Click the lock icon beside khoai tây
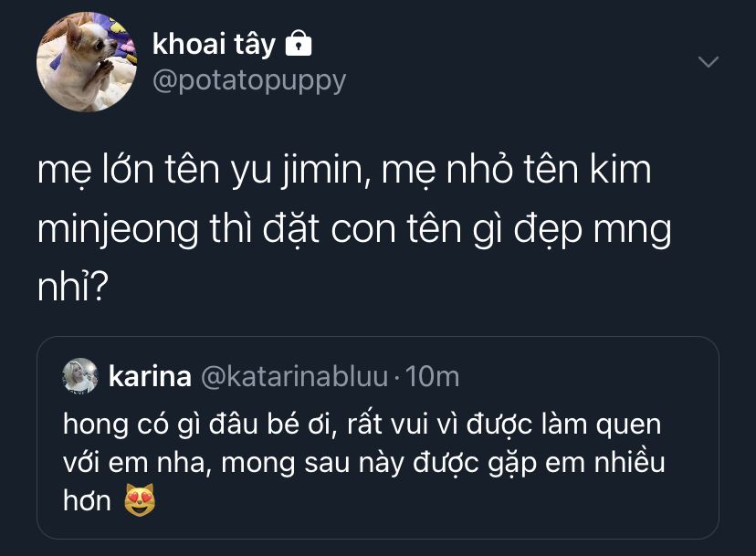Screen dimensions: 756x556 [299, 42]
